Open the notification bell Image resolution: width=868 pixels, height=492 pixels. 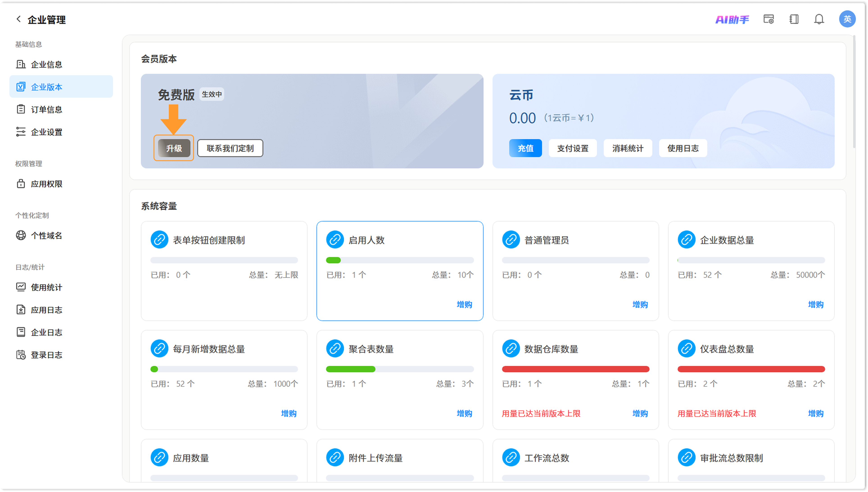(819, 19)
